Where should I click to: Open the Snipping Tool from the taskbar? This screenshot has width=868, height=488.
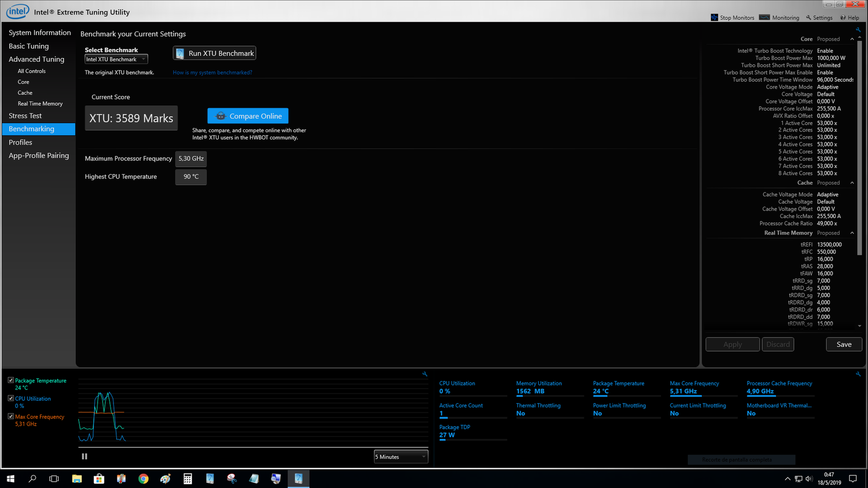pos(232,479)
